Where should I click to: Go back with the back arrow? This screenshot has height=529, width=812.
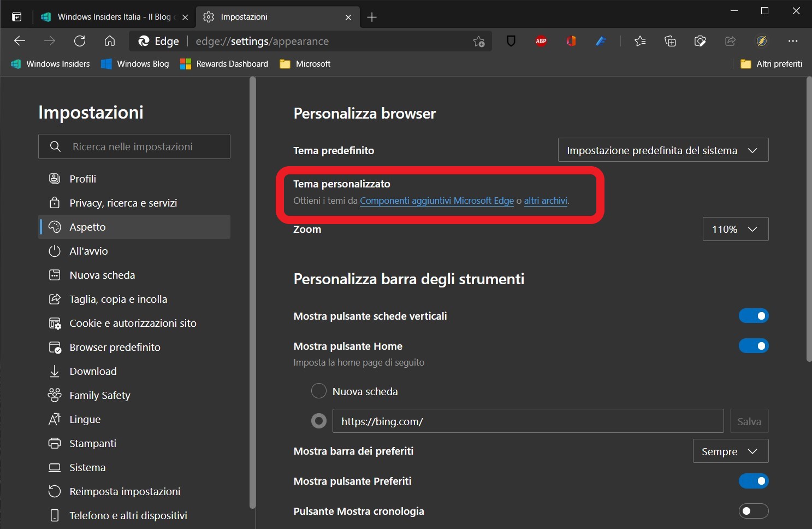pos(20,41)
